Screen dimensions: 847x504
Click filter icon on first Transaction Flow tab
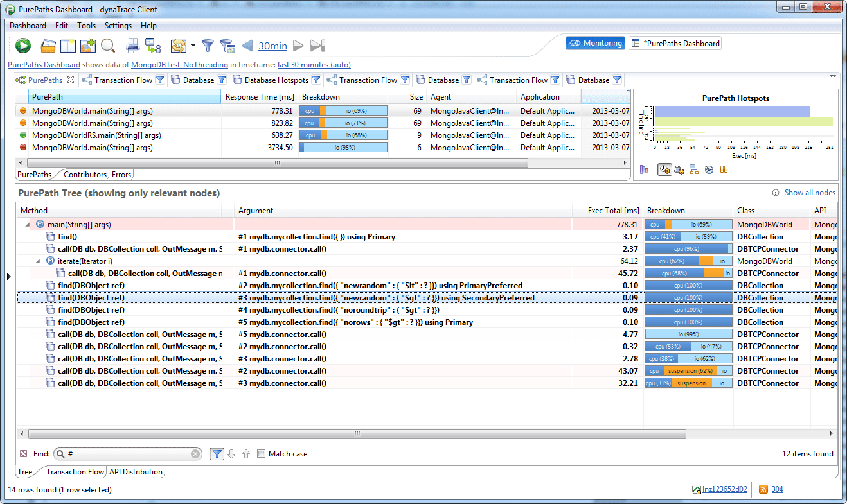160,80
